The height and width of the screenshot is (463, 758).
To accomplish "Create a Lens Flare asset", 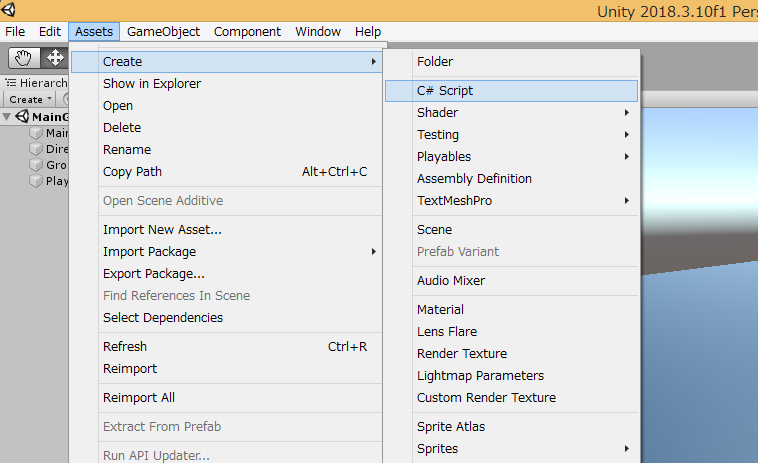I will tap(511, 332).
